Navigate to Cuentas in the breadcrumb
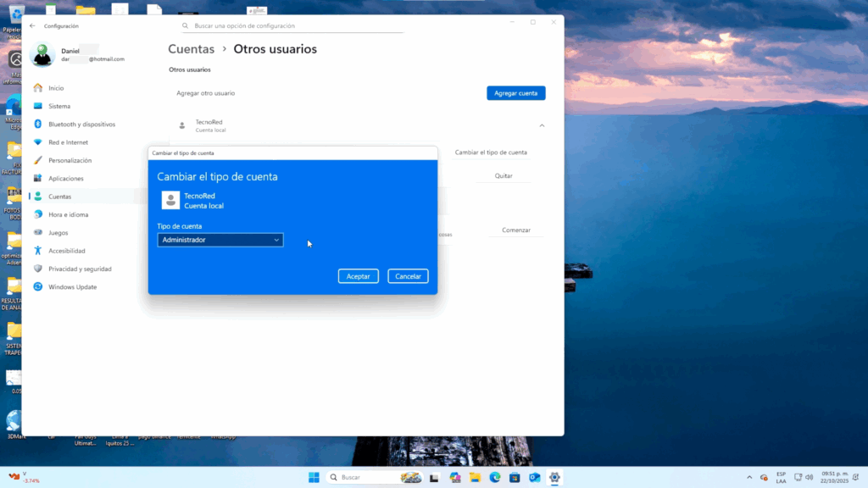The width and height of the screenshot is (868, 488). [191, 49]
